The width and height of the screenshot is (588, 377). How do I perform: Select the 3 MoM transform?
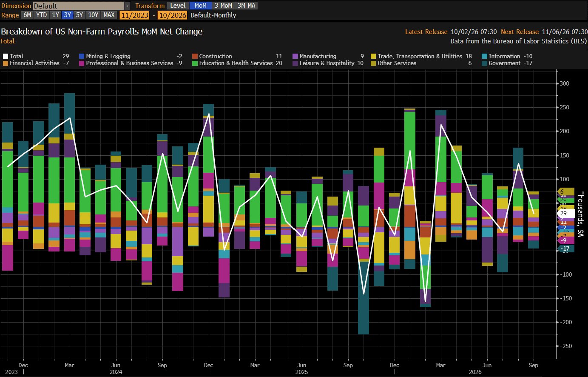223,6
